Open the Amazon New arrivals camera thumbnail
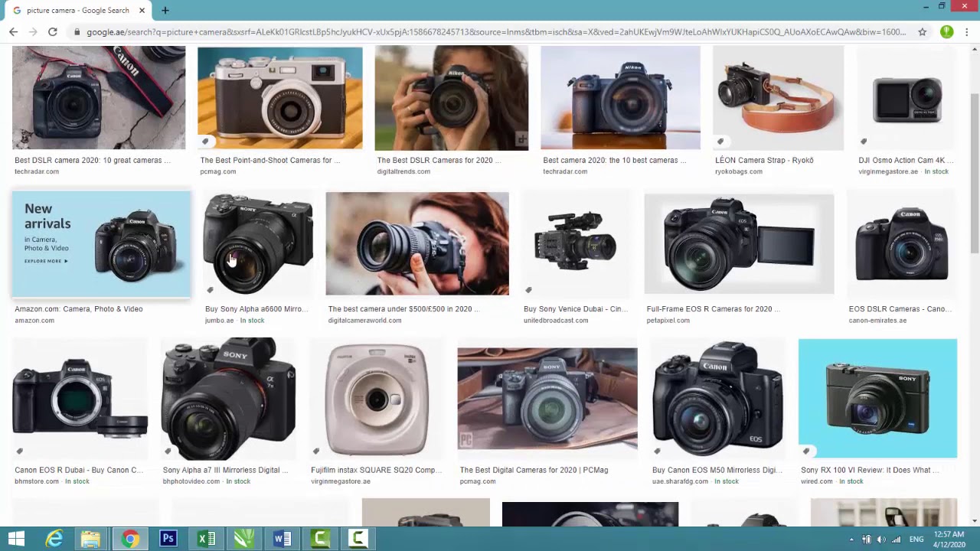Screen dimensions: 980x551 [101, 243]
